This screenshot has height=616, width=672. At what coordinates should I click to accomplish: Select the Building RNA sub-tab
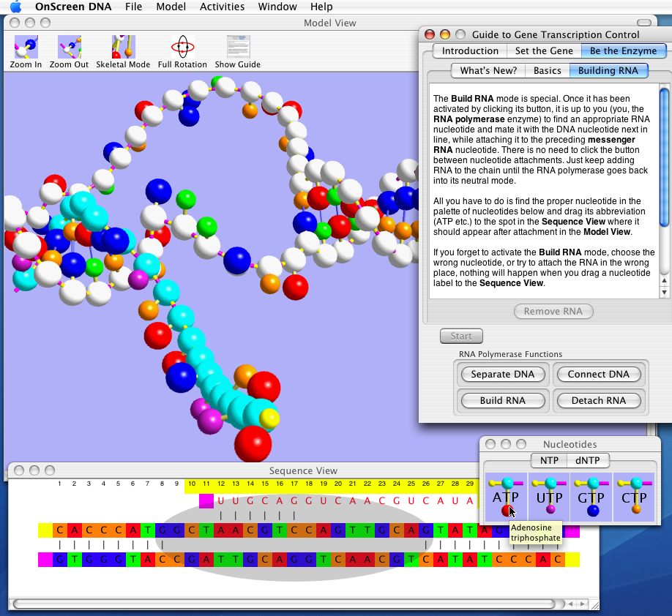point(608,70)
